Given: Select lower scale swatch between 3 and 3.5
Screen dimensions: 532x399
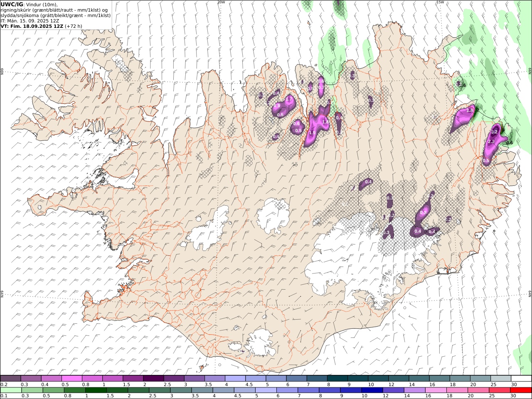Looking at the screenshot, I should coord(181,390).
